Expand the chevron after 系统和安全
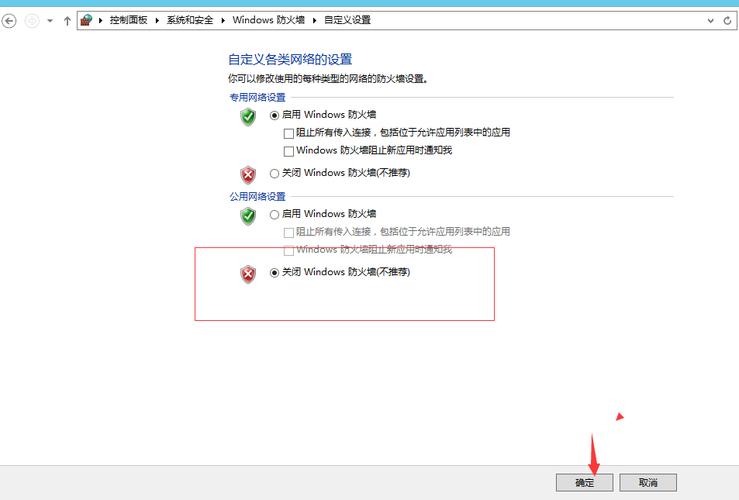Image resolution: width=739 pixels, height=500 pixels. tap(223, 20)
